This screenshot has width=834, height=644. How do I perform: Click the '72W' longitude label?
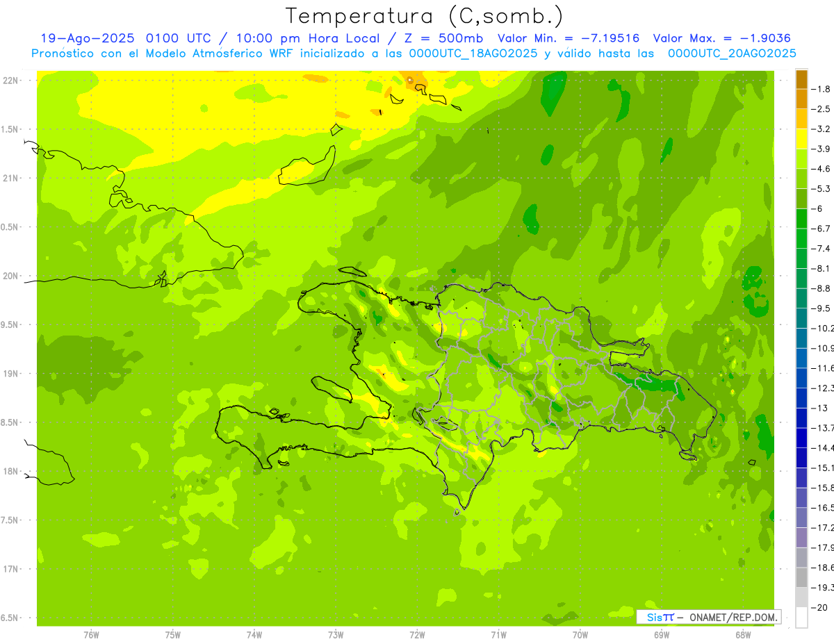(x=417, y=635)
